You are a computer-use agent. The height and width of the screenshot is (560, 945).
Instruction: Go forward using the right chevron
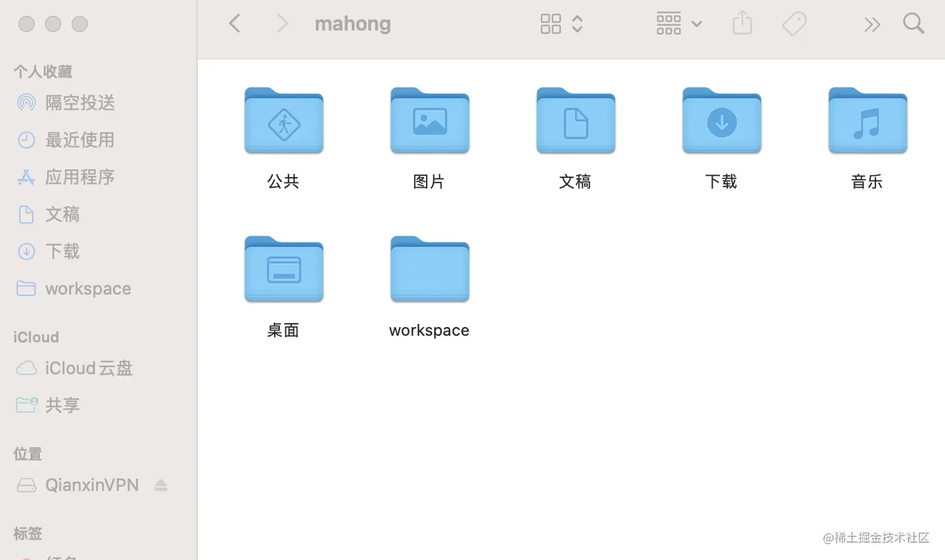[282, 24]
